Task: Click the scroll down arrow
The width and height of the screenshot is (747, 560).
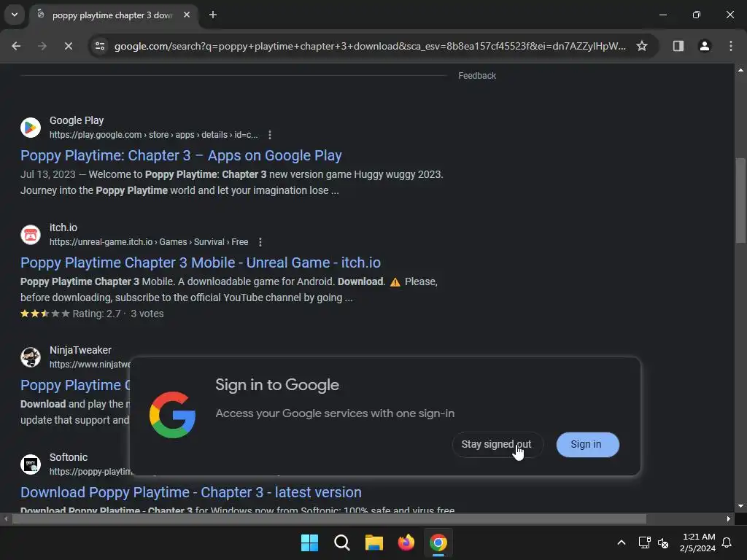Action: pos(740,506)
